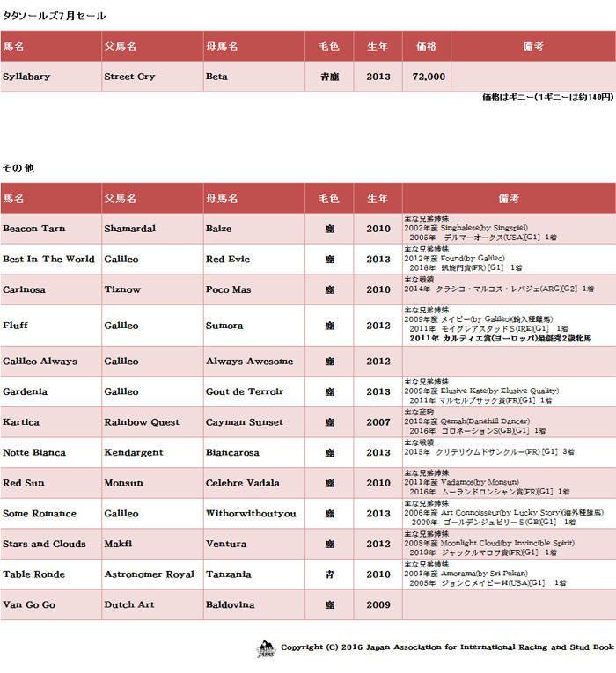Click sire name Astronomer Royal

pos(150,574)
